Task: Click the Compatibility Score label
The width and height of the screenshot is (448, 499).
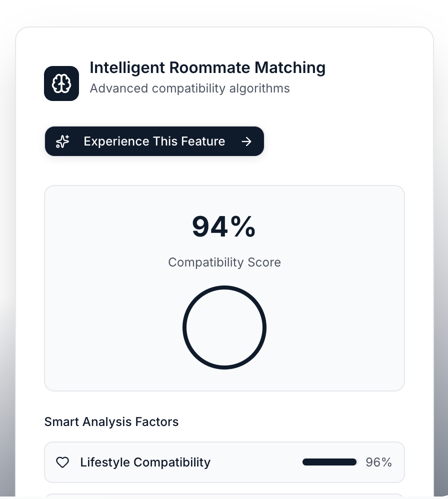Action: 224,262
